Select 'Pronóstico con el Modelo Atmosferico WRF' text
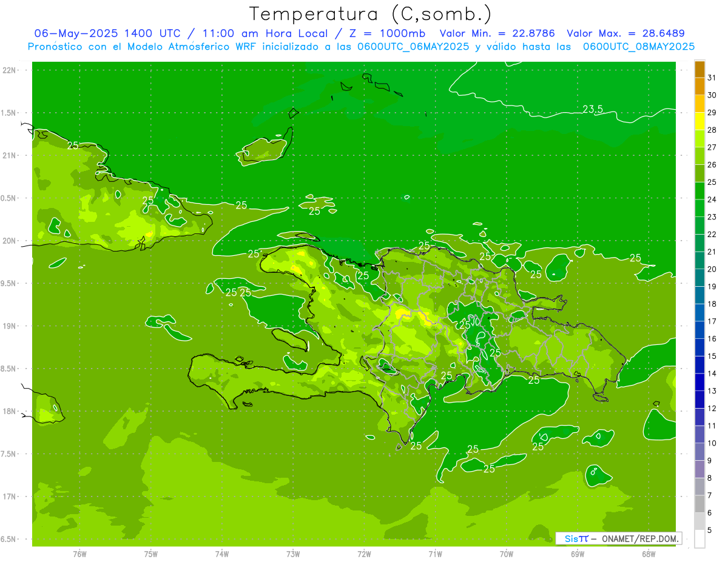The height and width of the screenshot is (562, 728). point(143,46)
